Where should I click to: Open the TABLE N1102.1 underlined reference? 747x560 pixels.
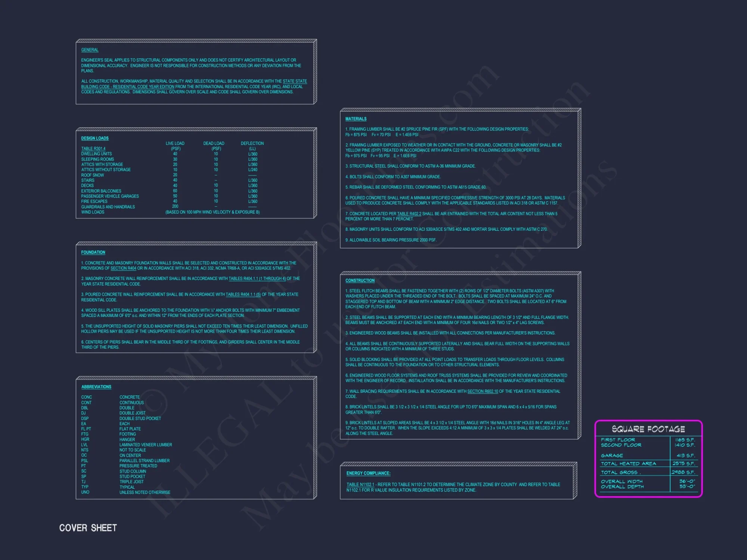[x=360, y=485]
